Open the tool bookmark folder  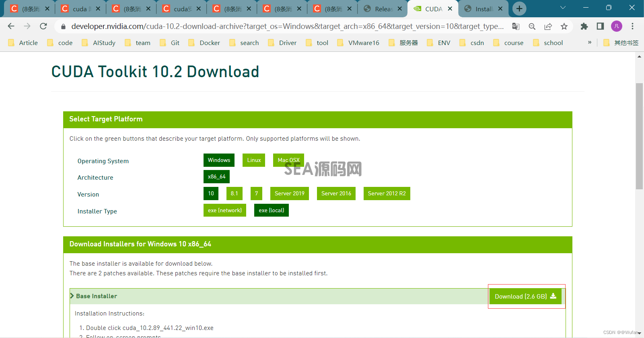pos(317,43)
